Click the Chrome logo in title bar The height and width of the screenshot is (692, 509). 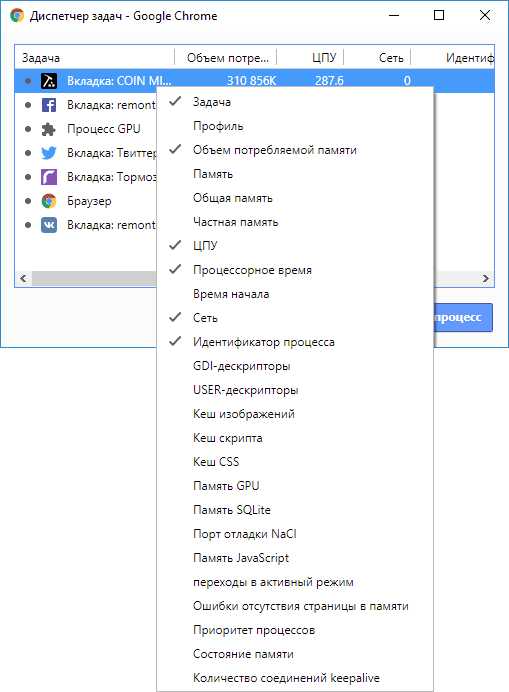(x=17, y=15)
